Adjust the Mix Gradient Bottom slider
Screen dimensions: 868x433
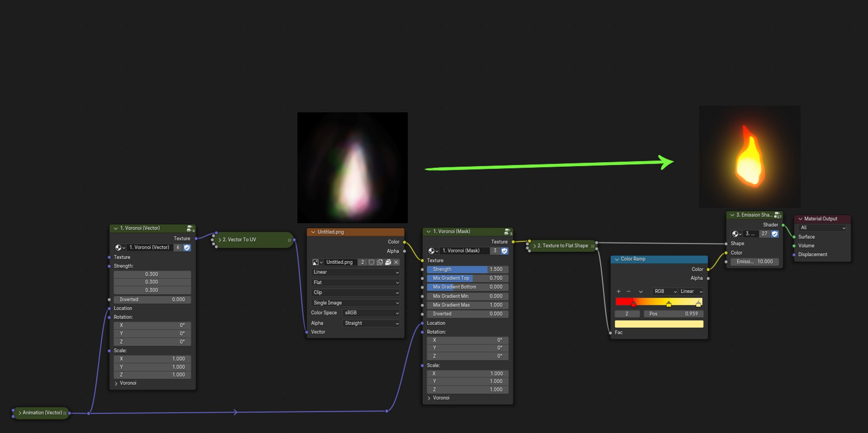tap(468, 287)
